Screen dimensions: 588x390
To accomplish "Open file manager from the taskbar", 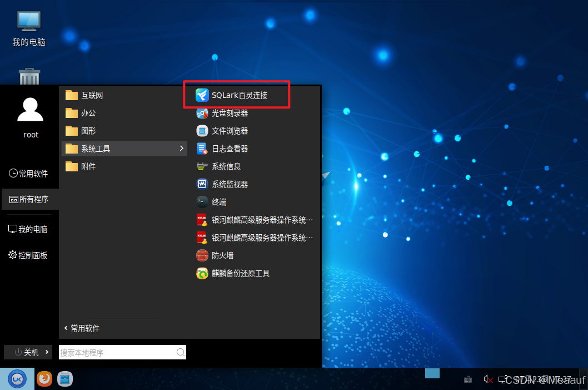I will click(x=65, y=379).
